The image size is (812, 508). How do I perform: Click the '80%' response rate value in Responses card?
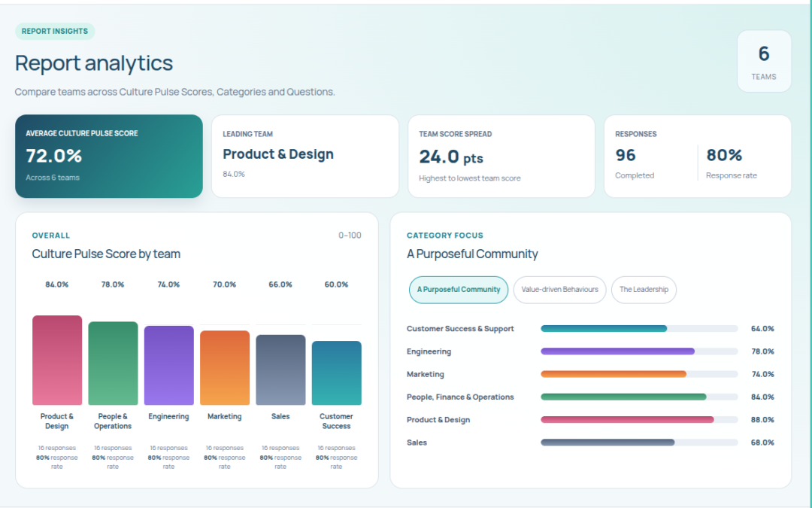click(724, 155)
